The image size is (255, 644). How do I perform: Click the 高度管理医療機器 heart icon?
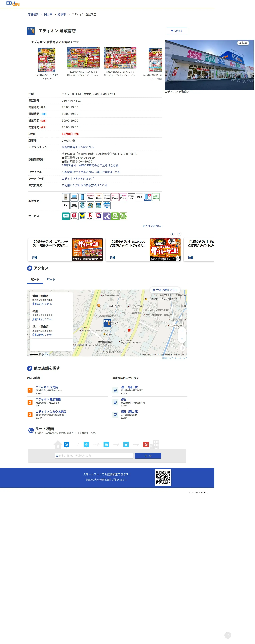(x=107, y=205)
